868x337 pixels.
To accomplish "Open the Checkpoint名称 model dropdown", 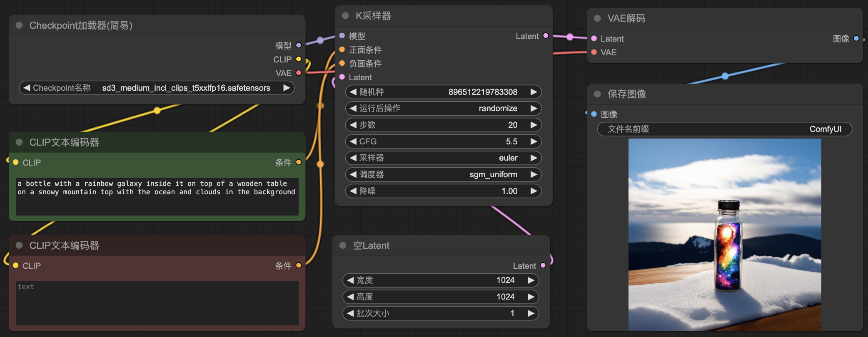I will (x=157, y=88).
